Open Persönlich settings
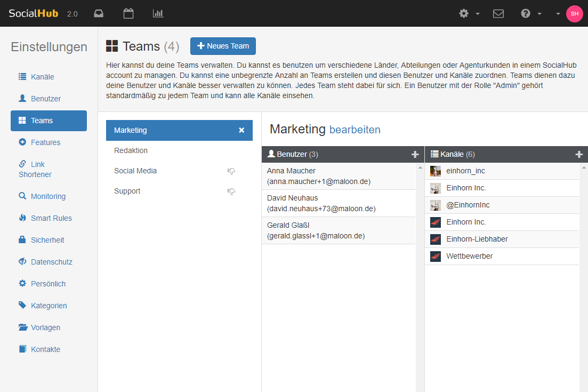This screenshot has width=588, height=392. (49, 284)
